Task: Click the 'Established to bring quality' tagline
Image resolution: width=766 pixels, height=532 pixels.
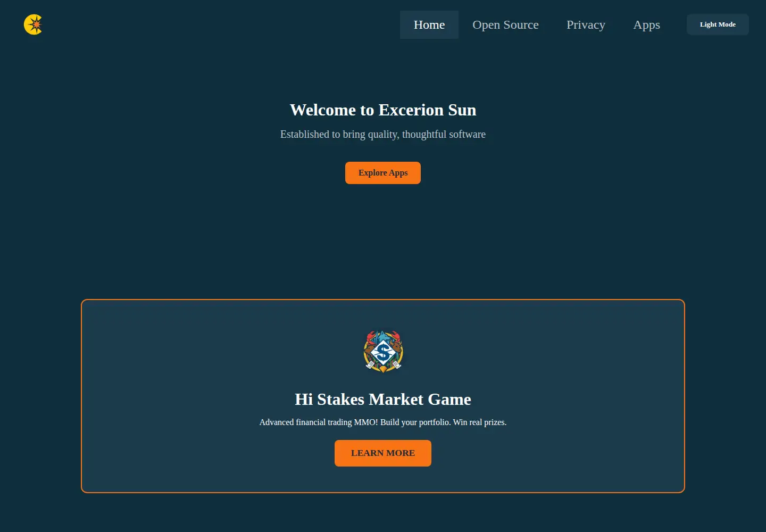Action: click(x=383, y=134)
